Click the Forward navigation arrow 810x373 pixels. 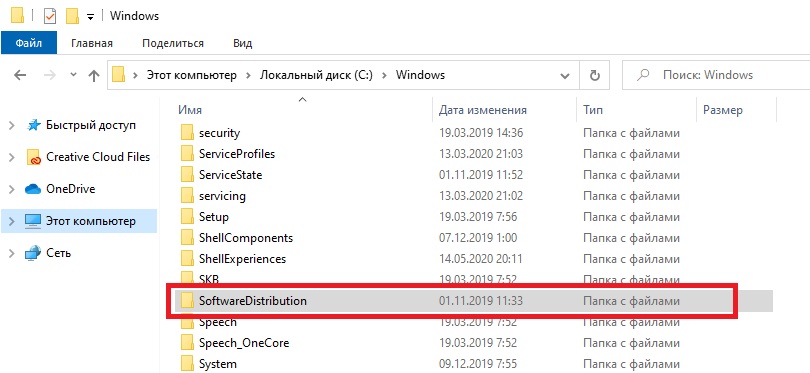(x=50, y=75)
